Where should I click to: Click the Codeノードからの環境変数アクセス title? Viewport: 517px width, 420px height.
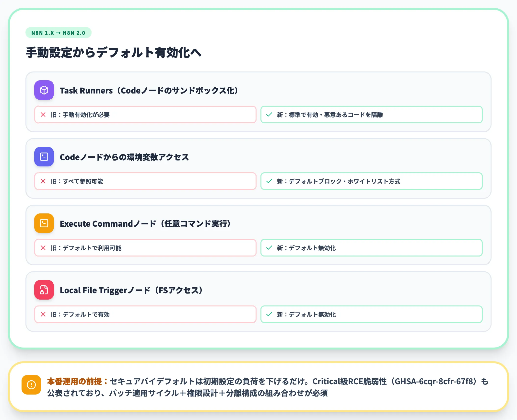point(124,157)
